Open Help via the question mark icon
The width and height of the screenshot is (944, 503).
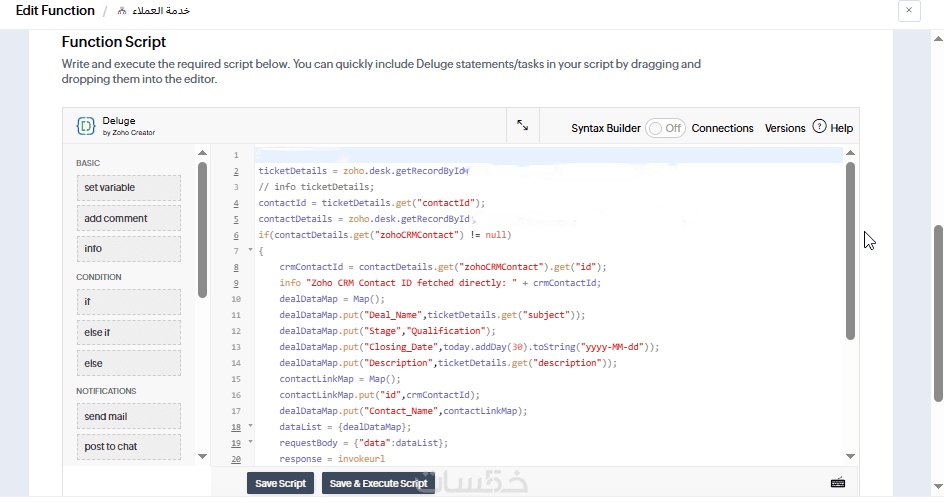click(x=820, y=127)
